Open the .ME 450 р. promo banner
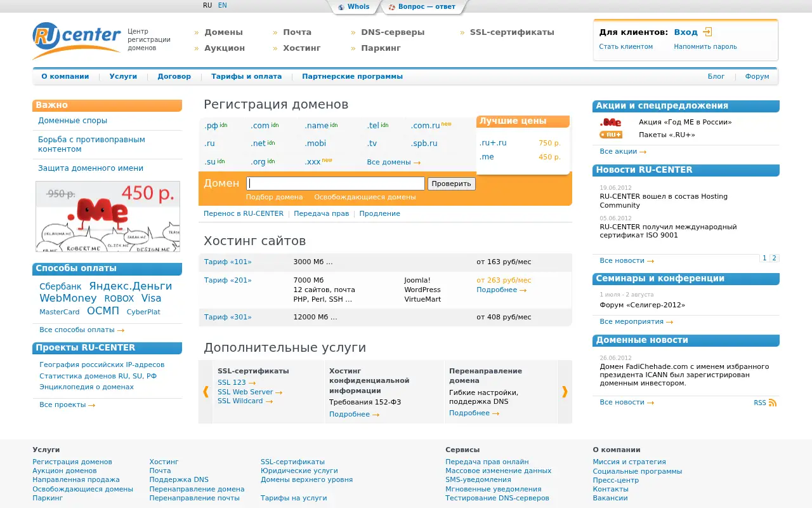 (108, 217)
